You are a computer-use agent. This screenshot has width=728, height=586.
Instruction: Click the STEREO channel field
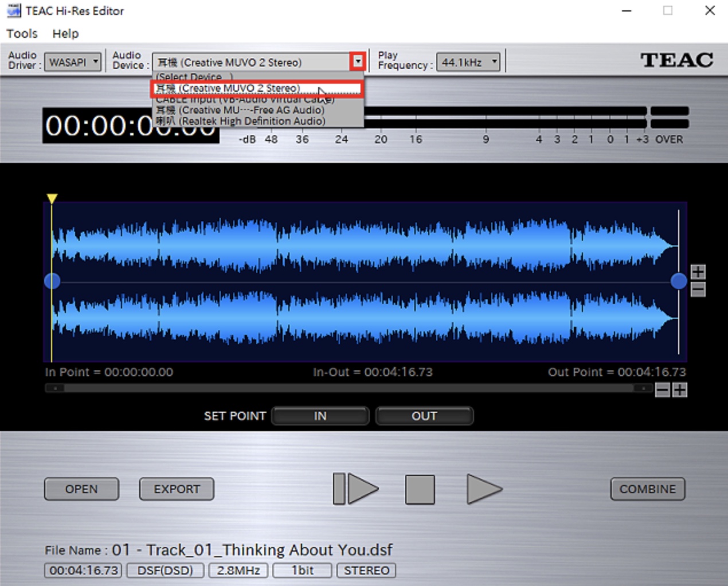[366, 571]
